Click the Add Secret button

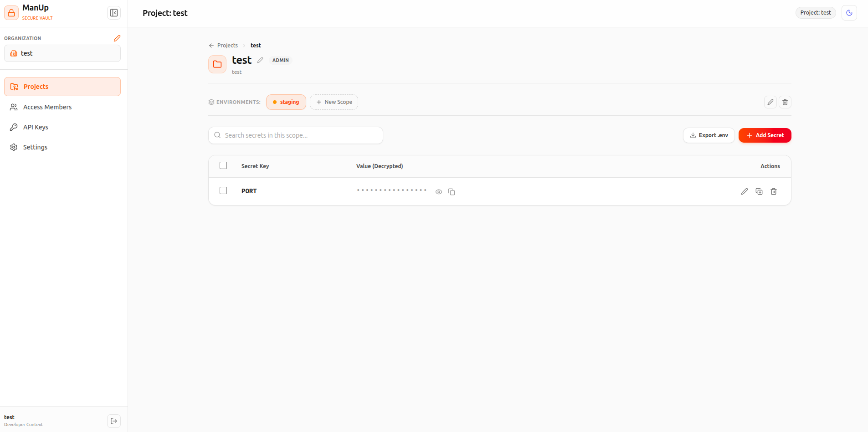tap(765, 135)
